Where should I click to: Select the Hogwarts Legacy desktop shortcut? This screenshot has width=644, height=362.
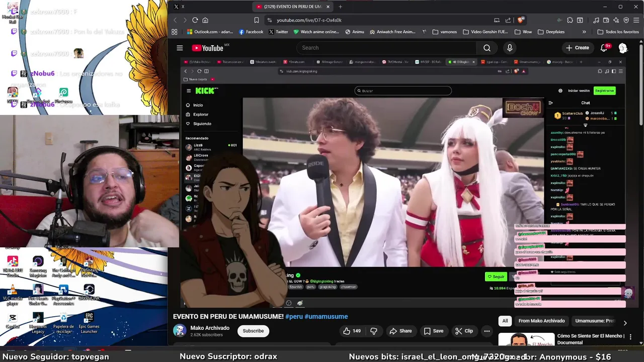coord(38,323)
